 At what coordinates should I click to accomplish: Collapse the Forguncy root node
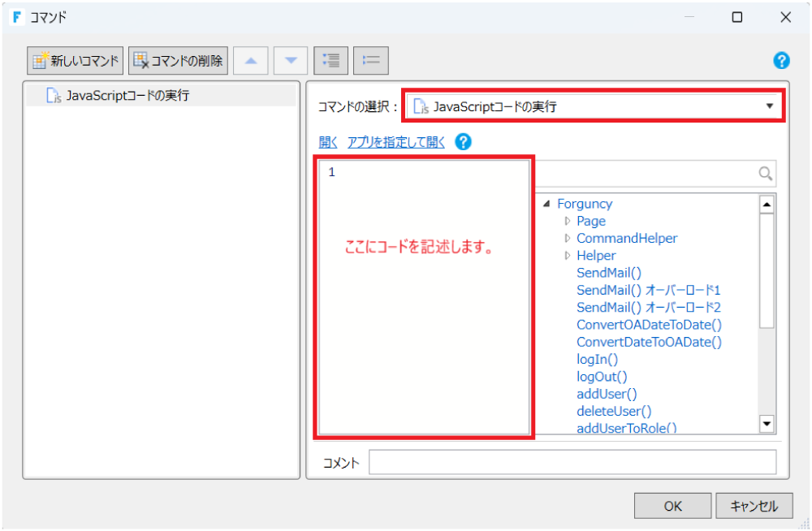(x=547, y=203)
